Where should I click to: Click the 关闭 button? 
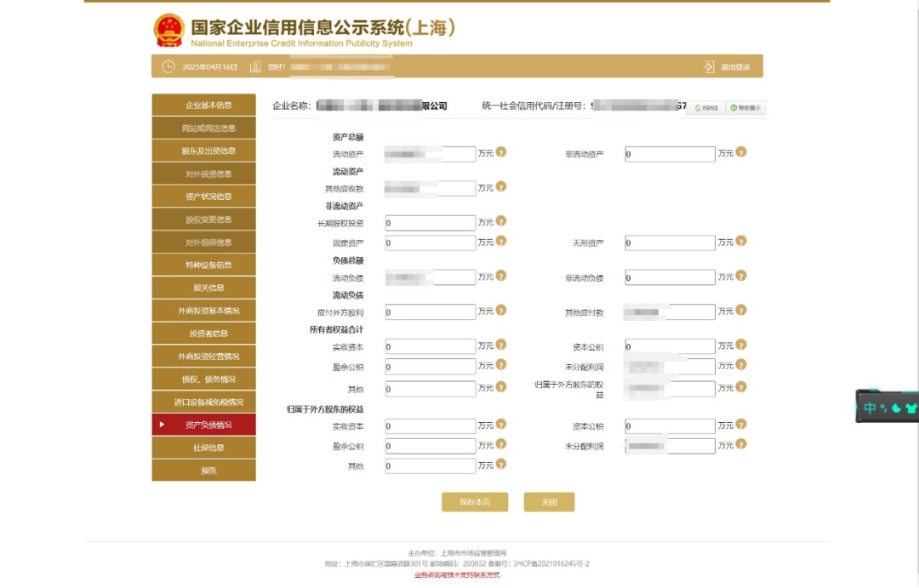point(549,502)
